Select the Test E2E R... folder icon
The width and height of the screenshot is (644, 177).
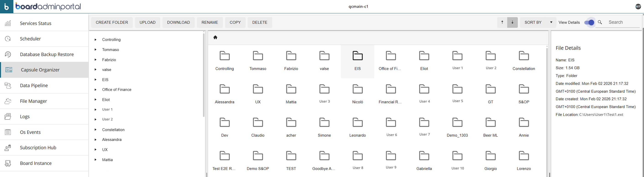click(224, 156)
